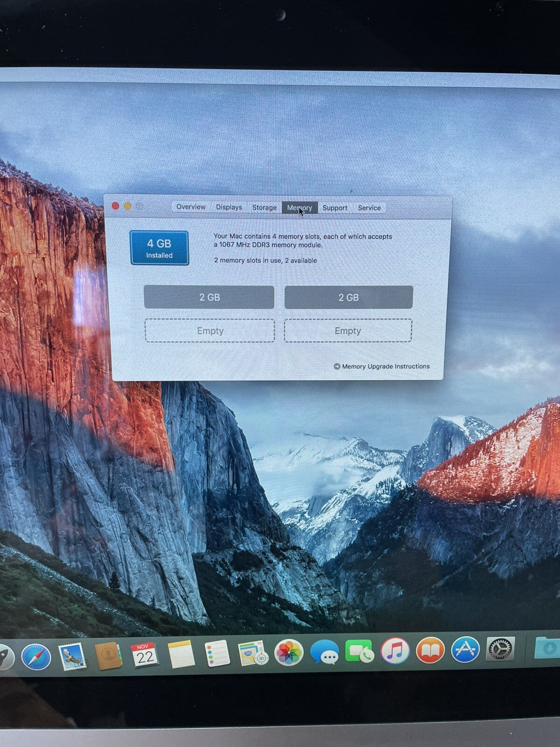
Task: Open System Preferences gear icon
Action: (x=500, y=648)
